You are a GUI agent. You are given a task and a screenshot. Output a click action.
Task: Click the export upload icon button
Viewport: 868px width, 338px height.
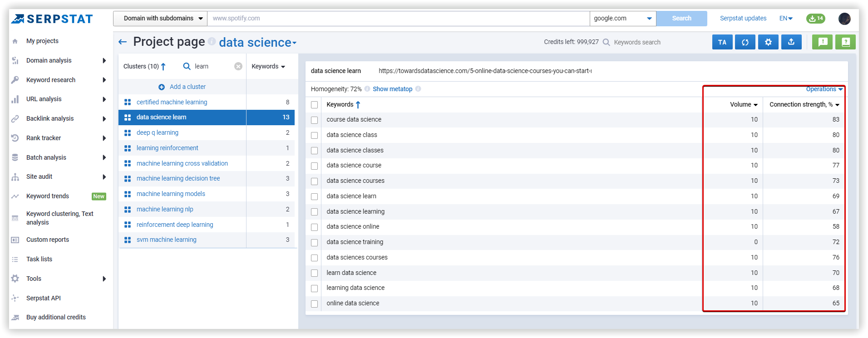(791, 42)
